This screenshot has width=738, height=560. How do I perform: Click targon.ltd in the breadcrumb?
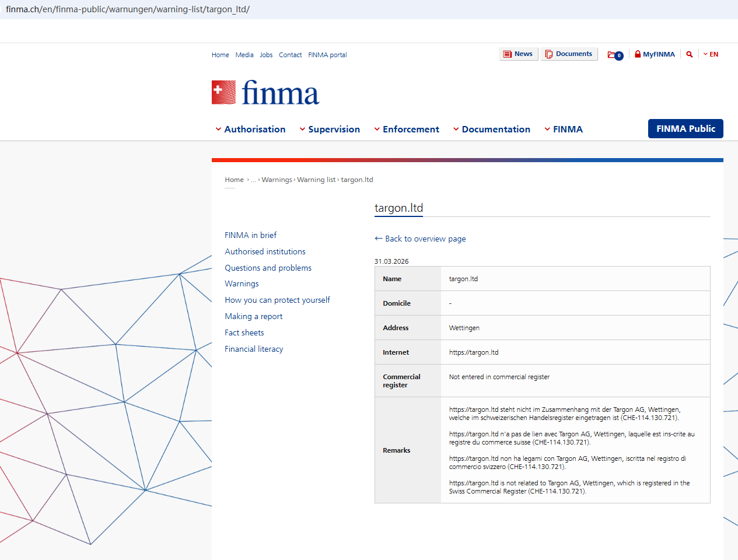[x=357, y=180]
